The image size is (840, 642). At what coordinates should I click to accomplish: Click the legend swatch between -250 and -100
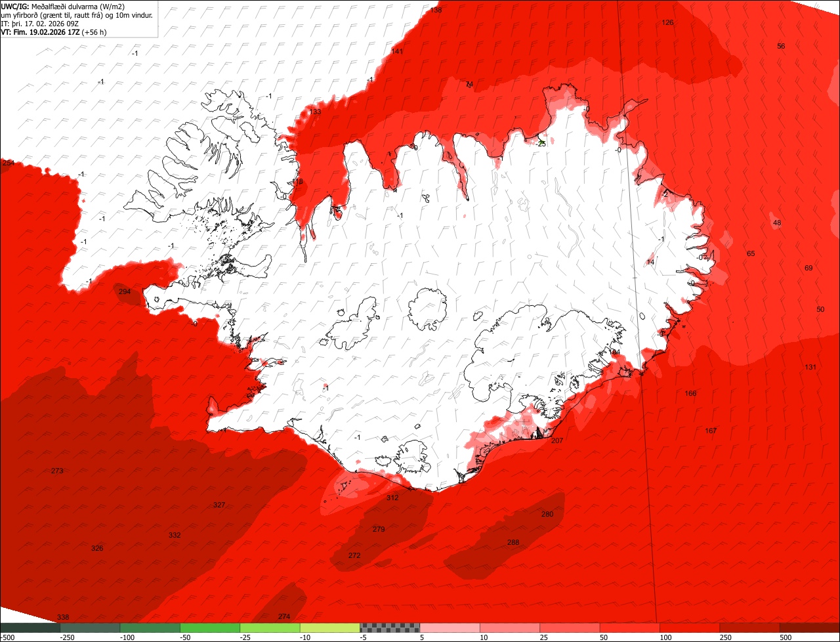pyautogui.click(x=90, y=628)
